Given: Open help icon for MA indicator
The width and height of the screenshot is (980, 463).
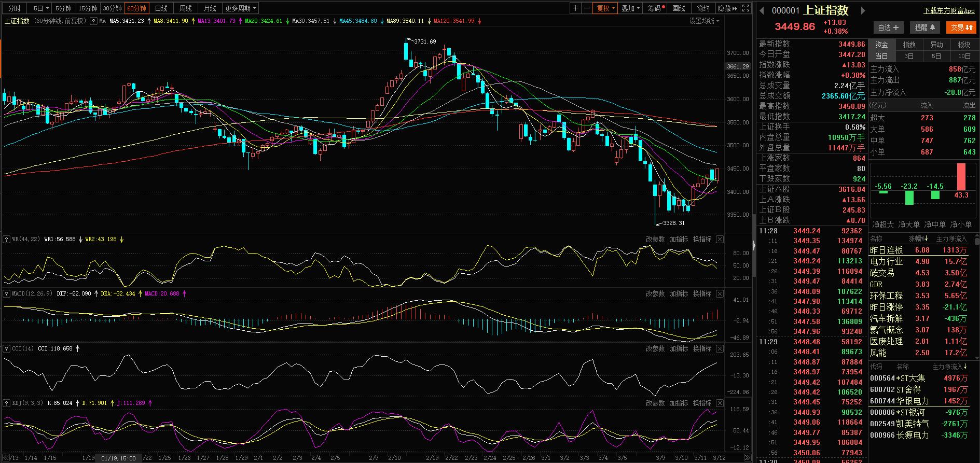Looking at the screenshot, I should [93, 21].
